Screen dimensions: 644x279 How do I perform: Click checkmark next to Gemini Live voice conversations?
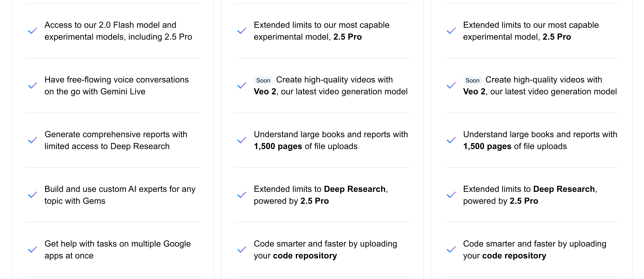pyautogui.click(x=32, y=85)
